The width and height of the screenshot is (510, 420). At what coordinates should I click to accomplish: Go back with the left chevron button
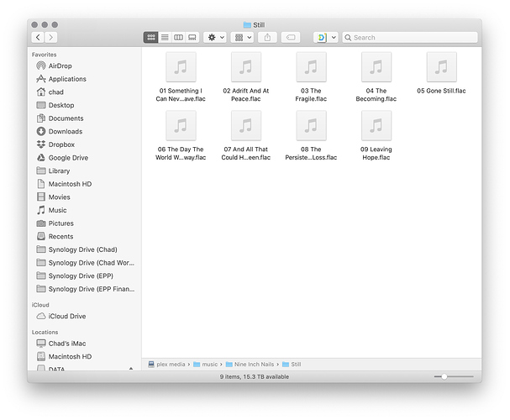click(x=38, y=38)
